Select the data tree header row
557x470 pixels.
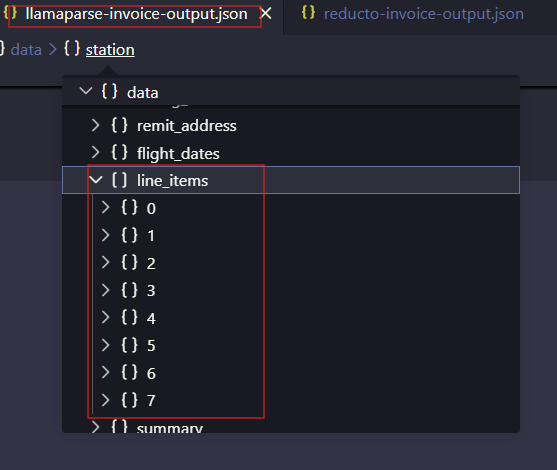(291, 92)
